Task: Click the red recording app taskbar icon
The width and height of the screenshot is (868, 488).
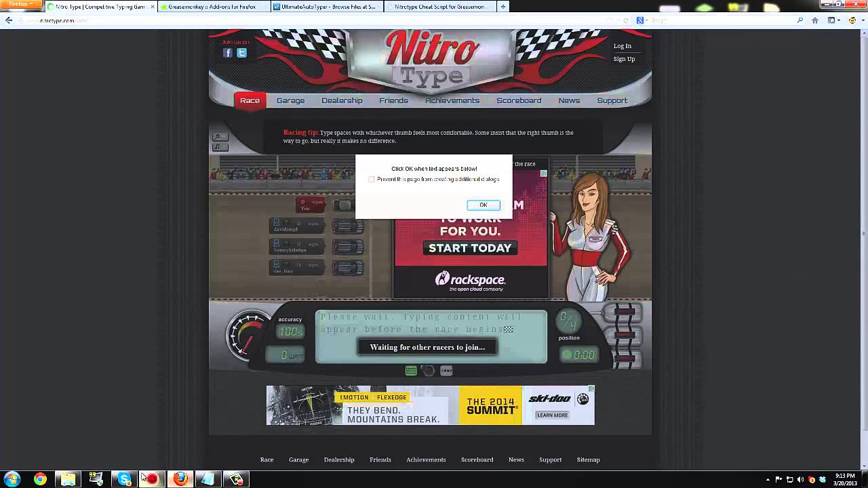Action: (x=152, y=479)
